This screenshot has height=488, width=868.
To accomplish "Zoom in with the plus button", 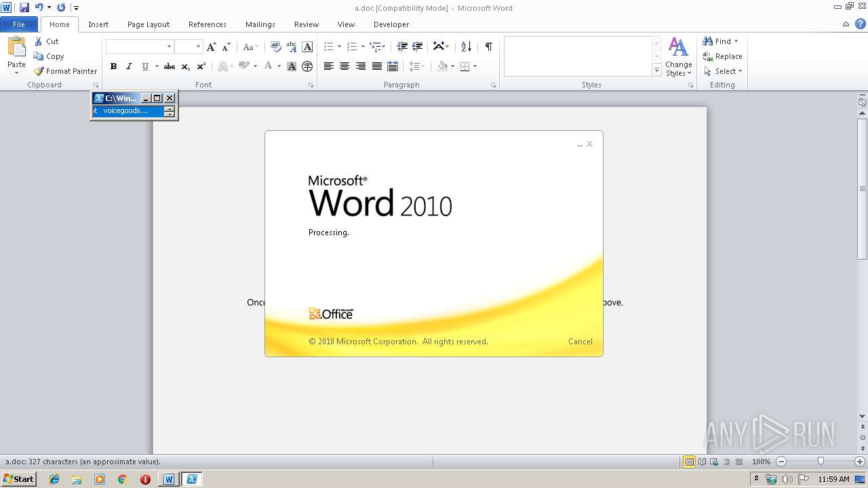I will pos(860,462).
